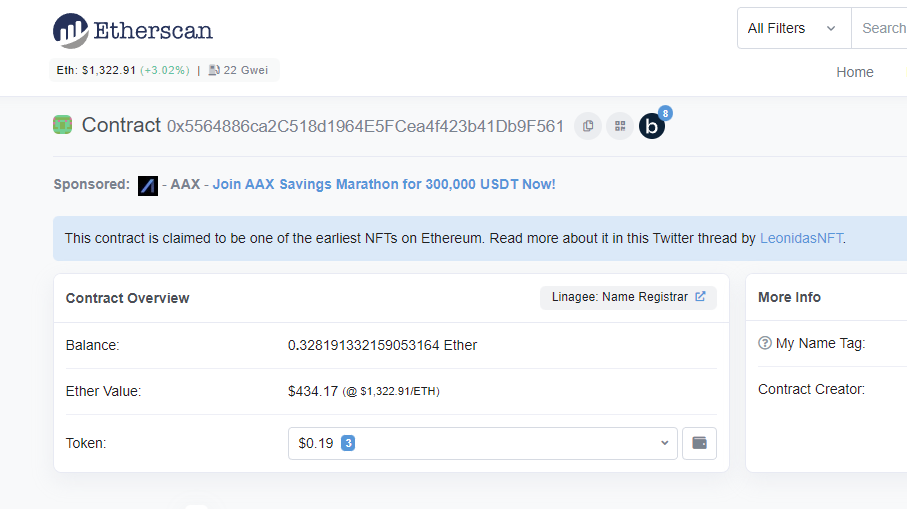Image resolution: width=907 pixels, height=509 pixels.
Task: Click the token count badge 3
Action: pyautogui.click(x=348, y=443)
